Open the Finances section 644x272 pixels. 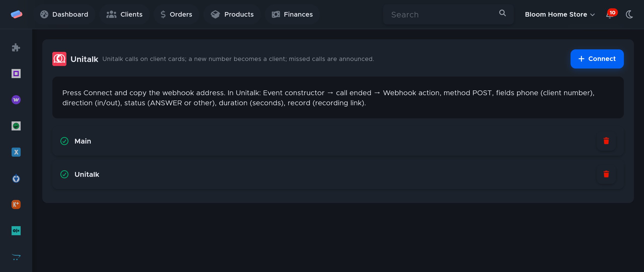coord(292,14)
